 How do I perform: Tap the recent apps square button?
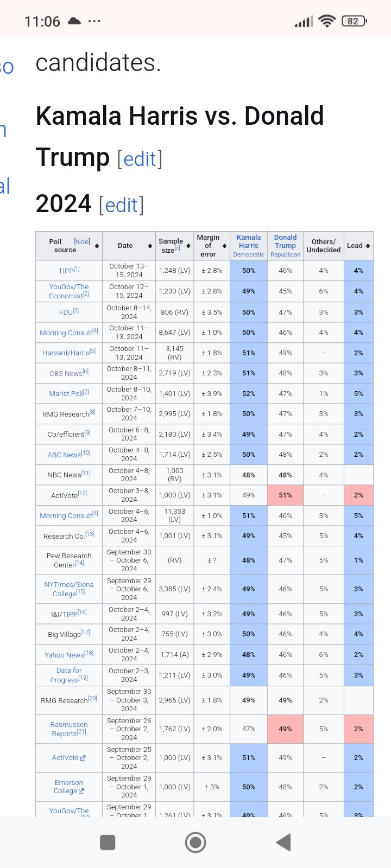click(x=108, y=843)
